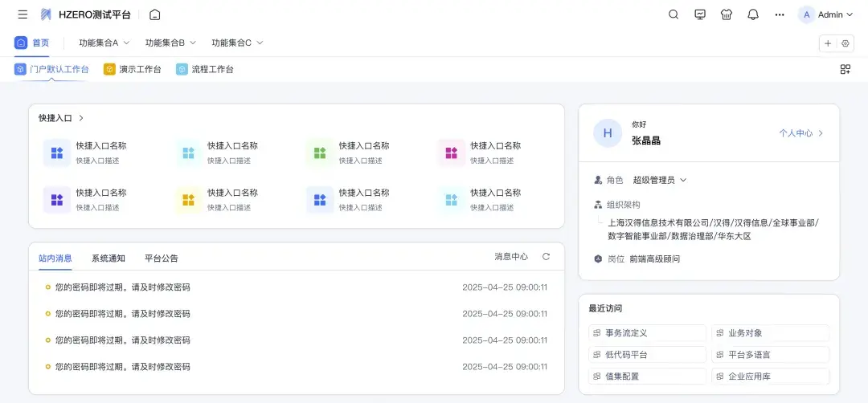This screenshot has width=868, height=403.
Task: Click the search magnifier icon
Action: (674, 14)
